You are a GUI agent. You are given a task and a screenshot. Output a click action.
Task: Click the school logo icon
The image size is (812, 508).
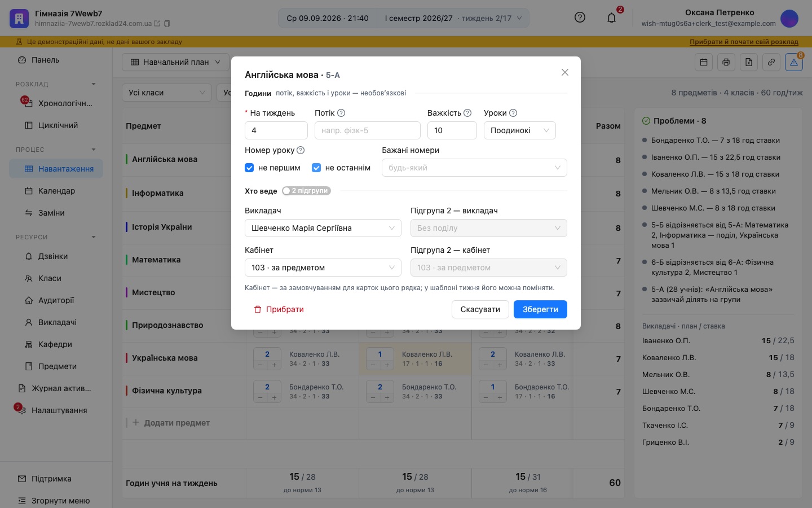[19, 18]
